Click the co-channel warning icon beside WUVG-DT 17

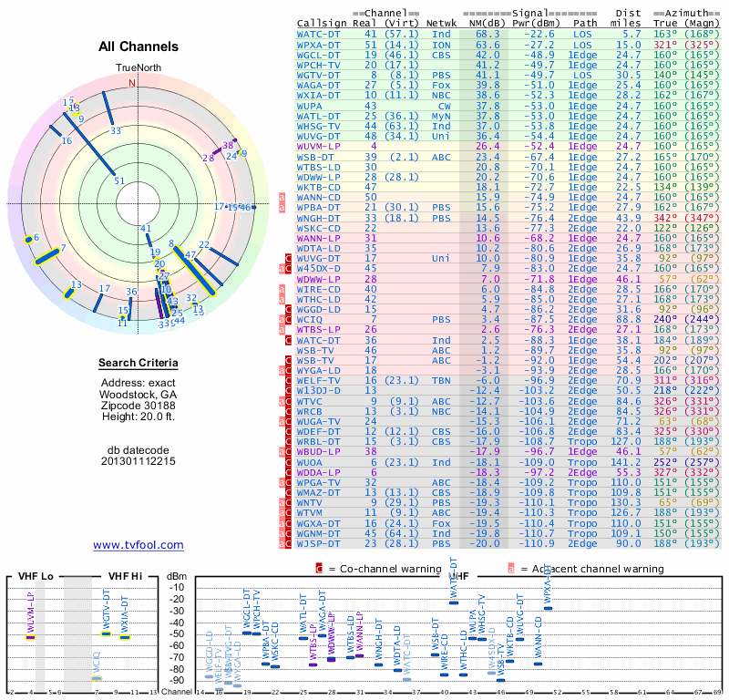point(288,259)
